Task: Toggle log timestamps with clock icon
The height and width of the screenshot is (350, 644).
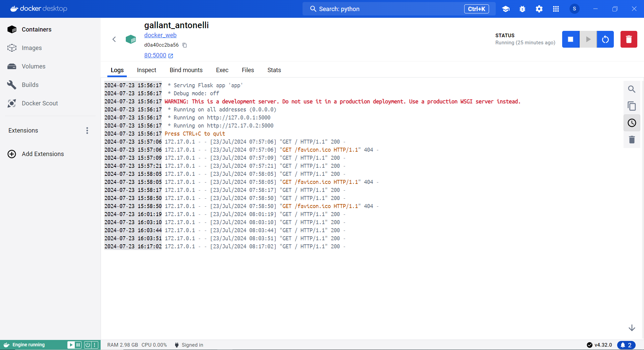Action: tap(632, 123)
